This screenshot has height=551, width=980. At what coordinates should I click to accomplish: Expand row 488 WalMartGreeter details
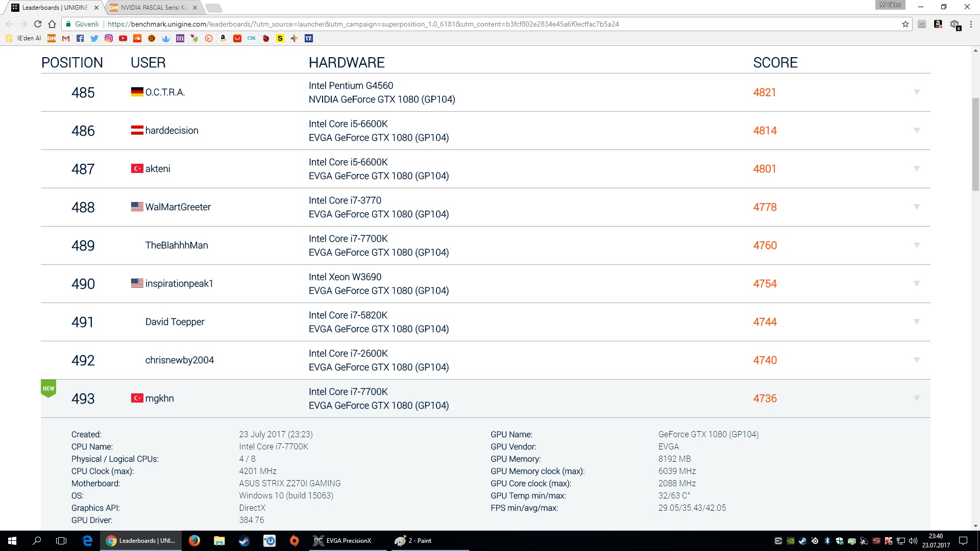917,207
